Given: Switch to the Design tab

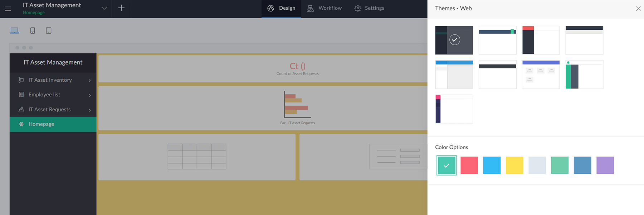Looking at the screenshot, I should tap(281, 8).
